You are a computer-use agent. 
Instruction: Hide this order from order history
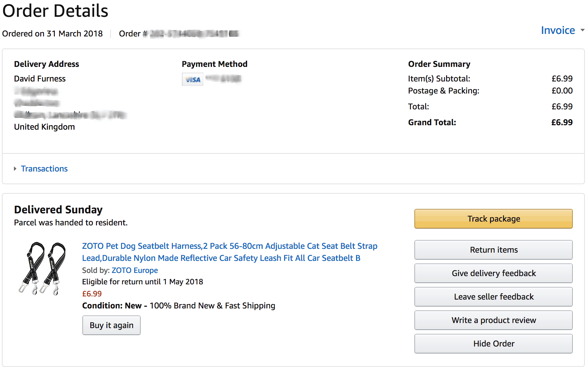point(493,343)
